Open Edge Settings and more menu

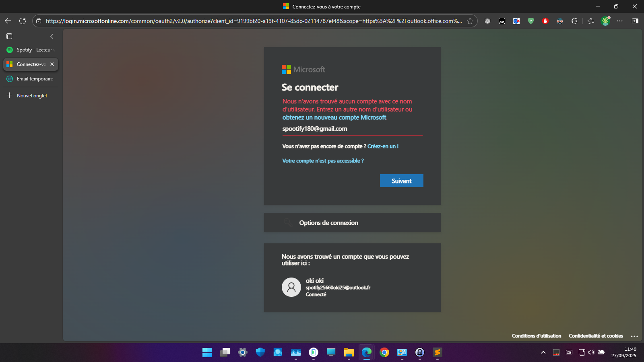click(620, 21)
